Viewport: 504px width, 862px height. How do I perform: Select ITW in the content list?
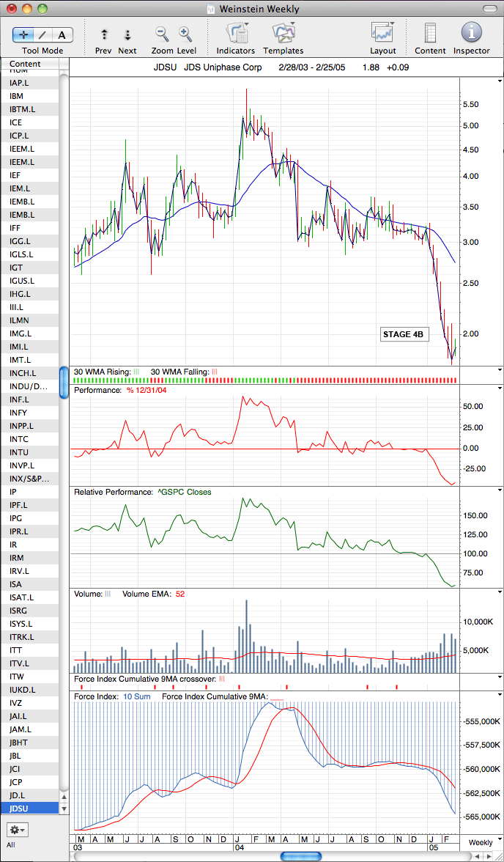(x=29, y=676)
